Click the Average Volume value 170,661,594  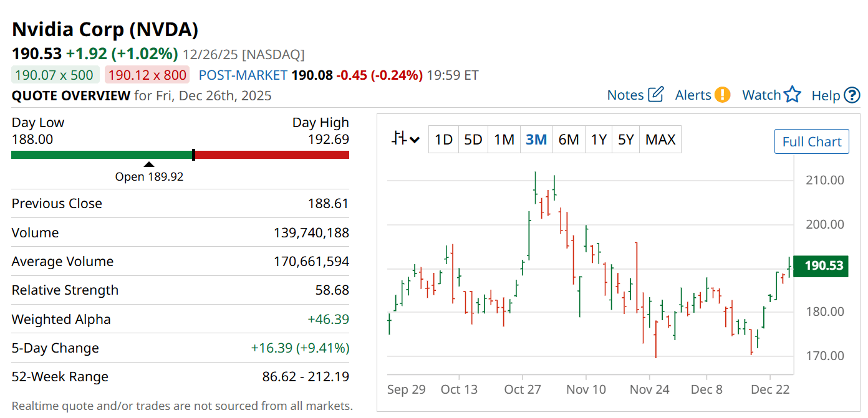pos(312,262)
